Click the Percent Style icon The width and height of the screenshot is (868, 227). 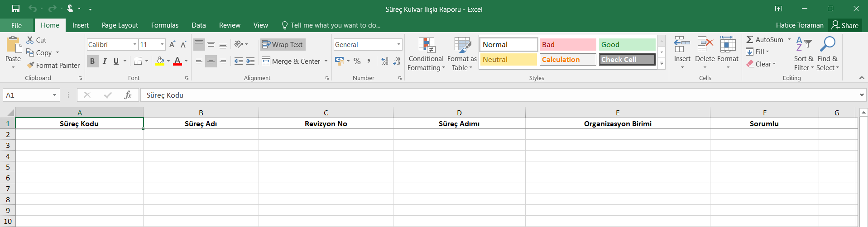point(357,61)
